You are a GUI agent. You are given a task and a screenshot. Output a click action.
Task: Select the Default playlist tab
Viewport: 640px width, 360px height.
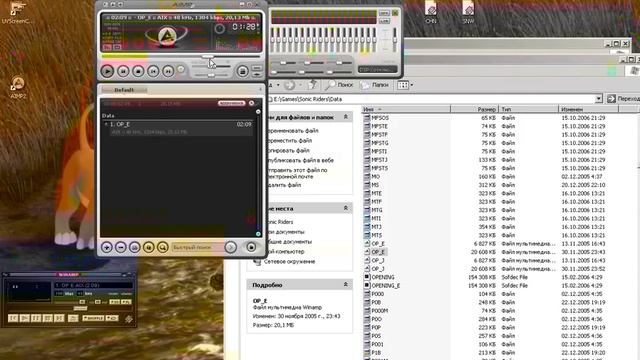click(x=124, y=90)
